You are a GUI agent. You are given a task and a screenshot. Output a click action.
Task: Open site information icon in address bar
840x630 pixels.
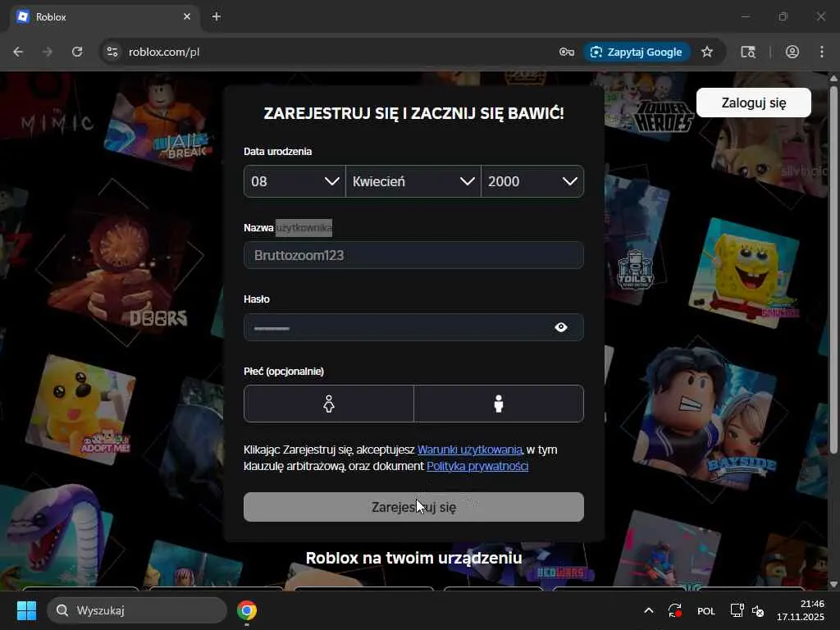point(112,52)
